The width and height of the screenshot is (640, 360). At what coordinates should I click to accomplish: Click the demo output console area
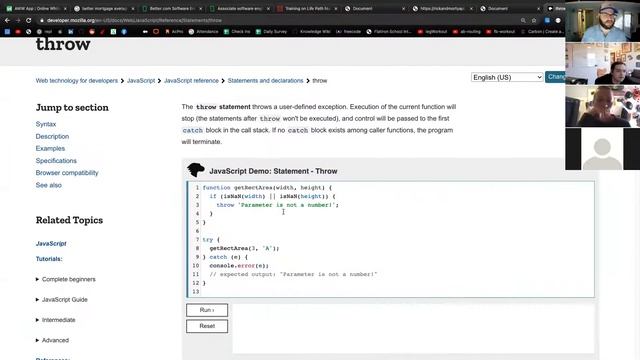tap(413, 329)
